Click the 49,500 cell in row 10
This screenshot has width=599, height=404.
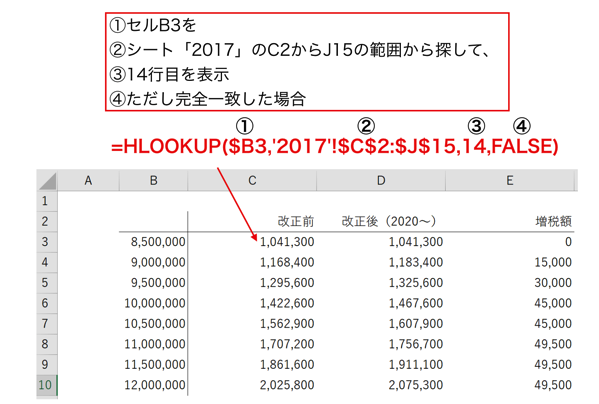click(510, 385)
